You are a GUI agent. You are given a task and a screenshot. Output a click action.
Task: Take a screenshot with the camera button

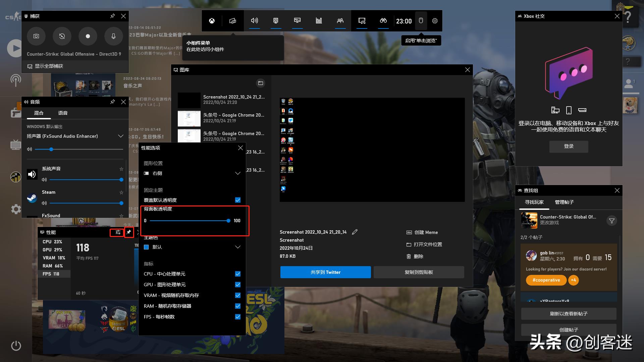[x=36, y=36]
